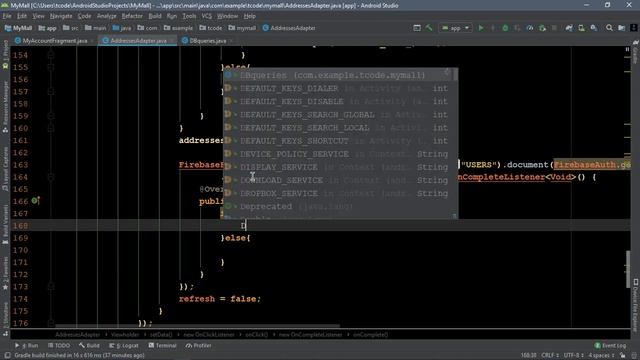Screen dimensions: 640x360
Task: Open the Refactor menu
Action: pos(132,16)
